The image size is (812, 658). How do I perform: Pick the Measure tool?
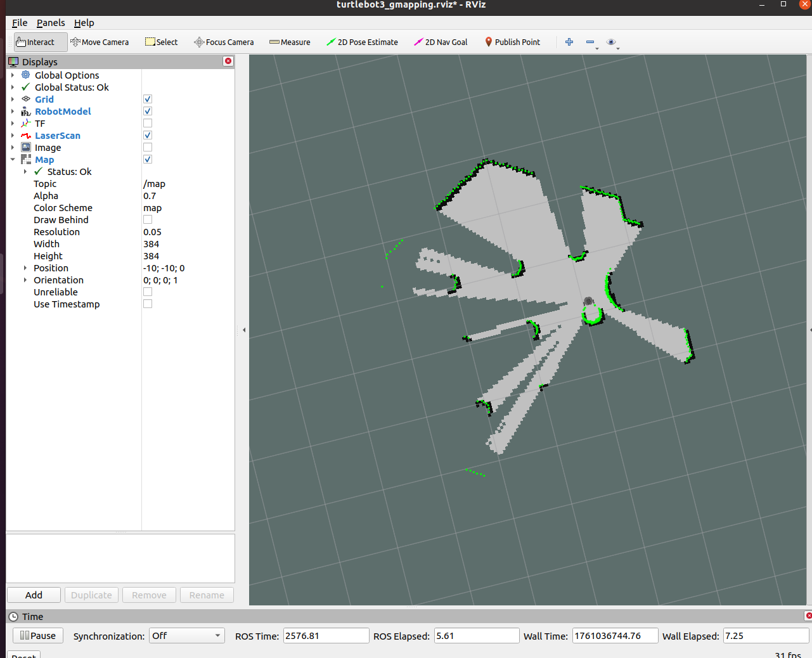tap(290, 42)
